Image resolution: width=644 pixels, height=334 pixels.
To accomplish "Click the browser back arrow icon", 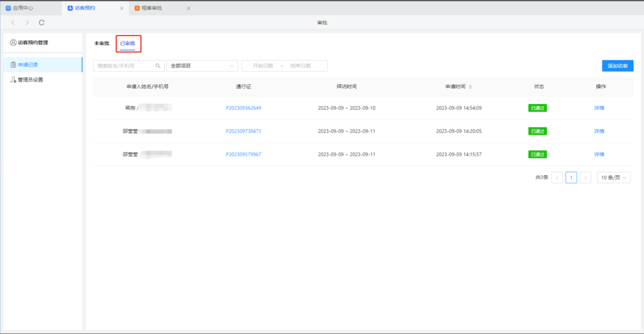I will pos(13,23).
